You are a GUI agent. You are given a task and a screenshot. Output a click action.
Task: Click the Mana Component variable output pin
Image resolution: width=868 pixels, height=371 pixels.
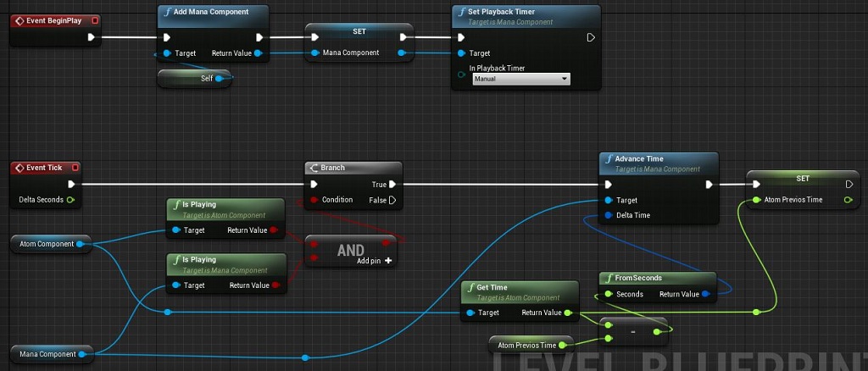(x=81, y=354)
